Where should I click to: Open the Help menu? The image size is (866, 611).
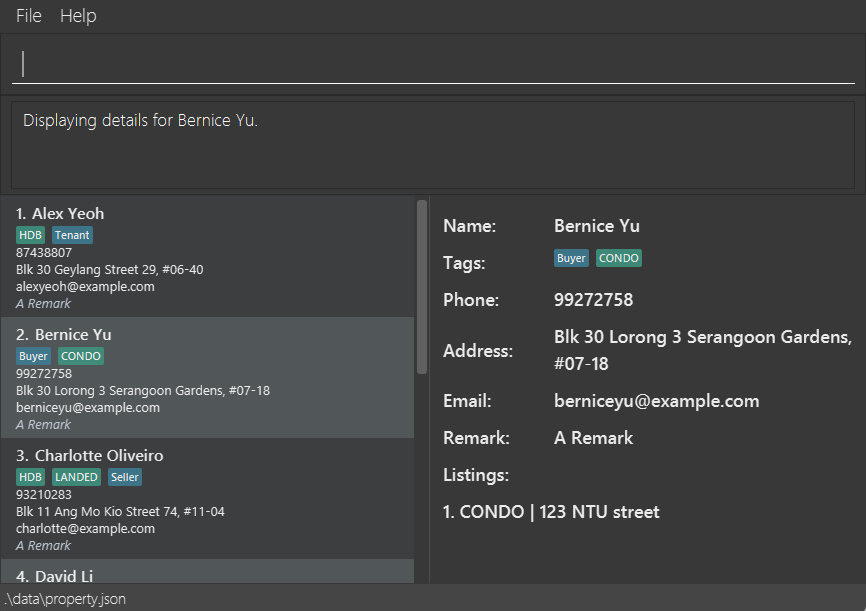click(78, 16)
